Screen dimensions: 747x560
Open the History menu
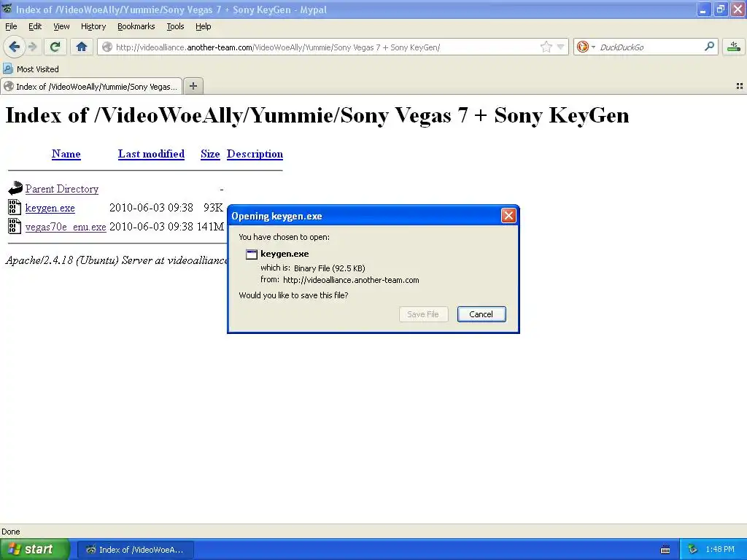[93, 26]
